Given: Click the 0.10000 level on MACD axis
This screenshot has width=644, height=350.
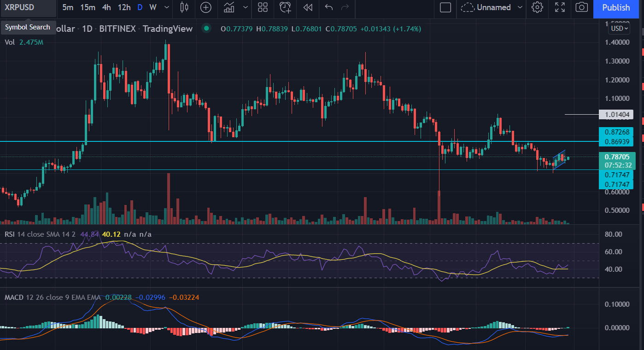Looking at the screenshot, I should pyautogui.click(x=616, y=304).
